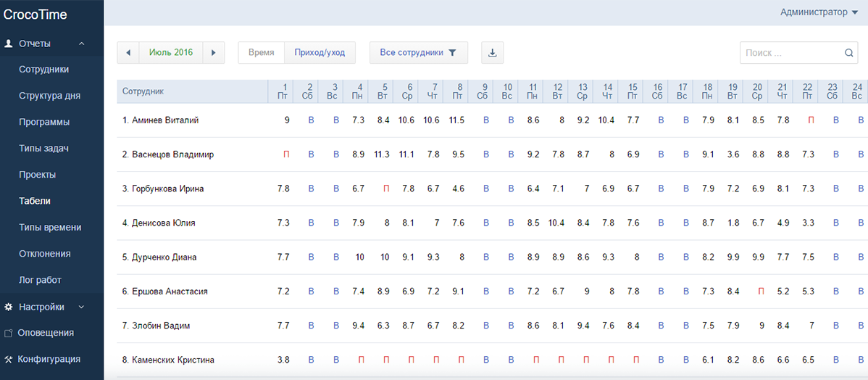Click the search magnifier icon
The height and width of the screenshot is (380, 868).
tap(849, 53)
